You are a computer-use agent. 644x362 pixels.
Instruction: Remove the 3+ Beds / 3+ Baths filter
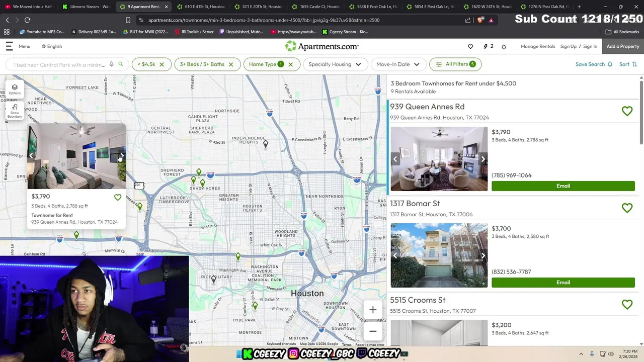coord(230,64)
